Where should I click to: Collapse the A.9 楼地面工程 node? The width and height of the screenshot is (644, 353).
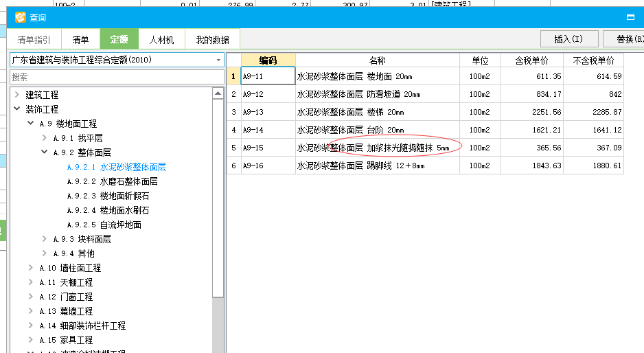pyautogui.click(x=31, y=124)
